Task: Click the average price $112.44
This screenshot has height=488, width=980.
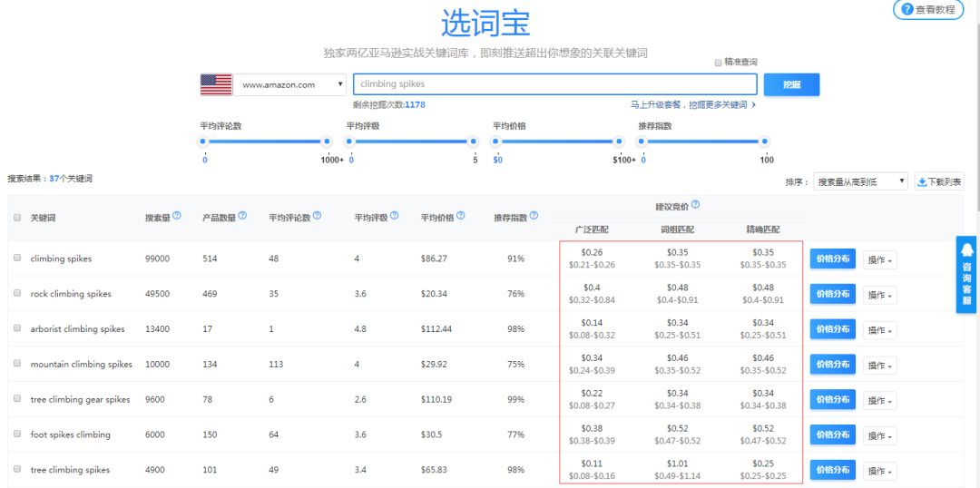Action: pyautogui.click(x=436, y=329)
